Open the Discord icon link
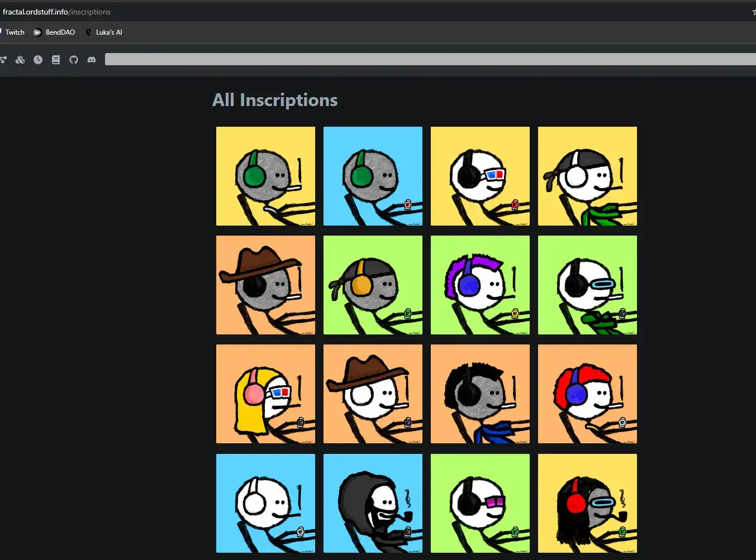The image size is (756, 560). click(92, 60)
